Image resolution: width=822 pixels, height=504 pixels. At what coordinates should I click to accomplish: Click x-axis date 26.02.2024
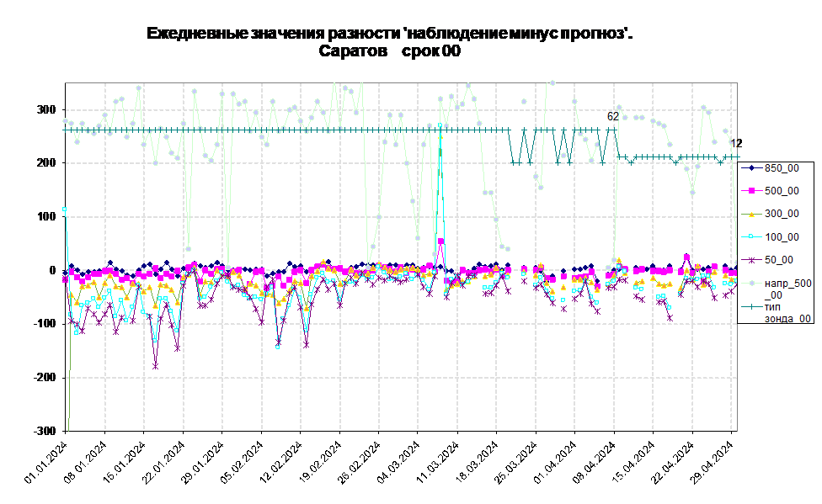(x=360, y=462)
